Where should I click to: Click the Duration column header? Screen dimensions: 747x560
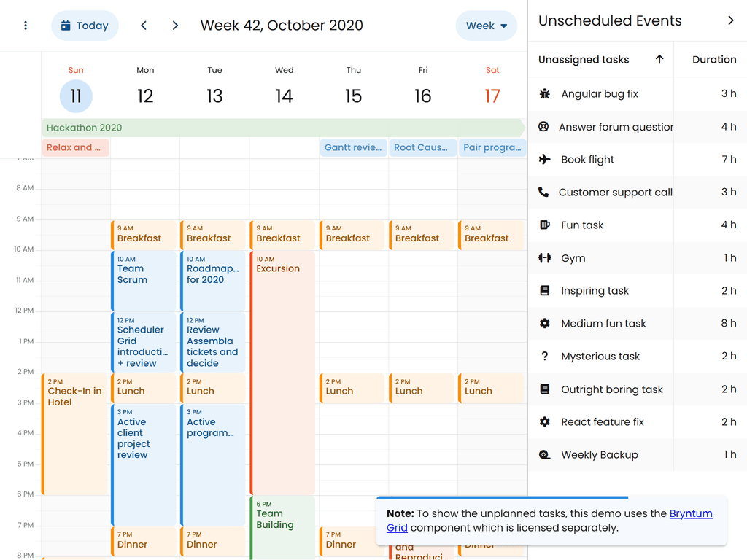click(x=713, y=60)
